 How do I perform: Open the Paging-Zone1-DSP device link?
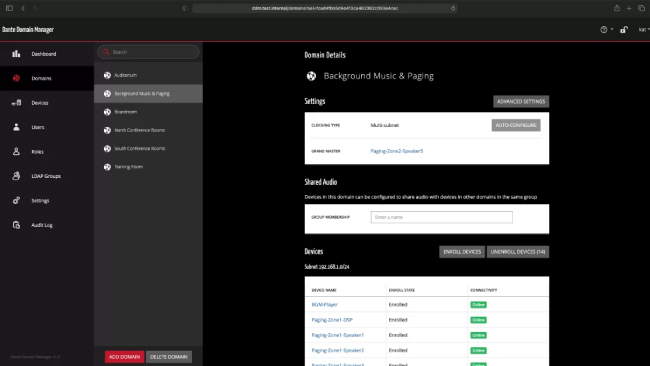(x=332, y=320)
